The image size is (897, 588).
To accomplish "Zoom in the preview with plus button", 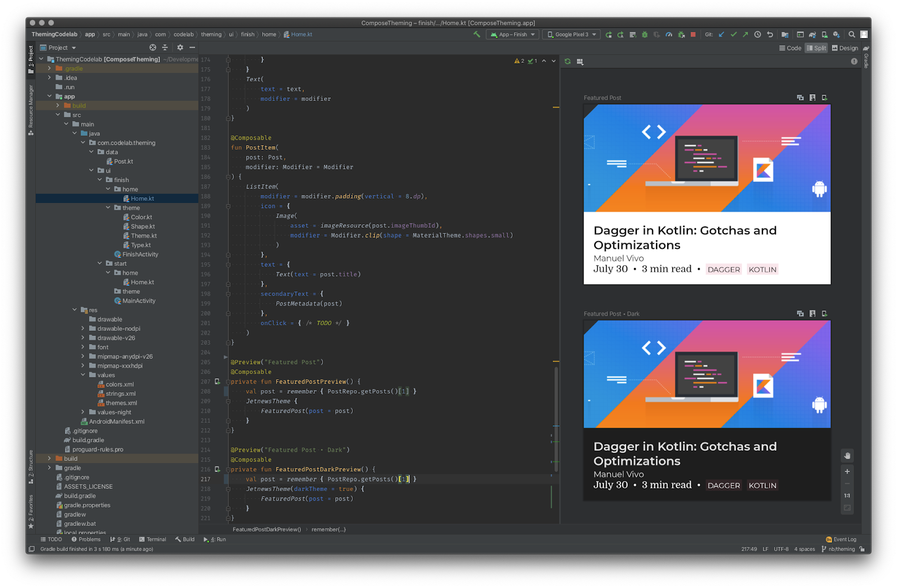I will click(x=847, y=471).
